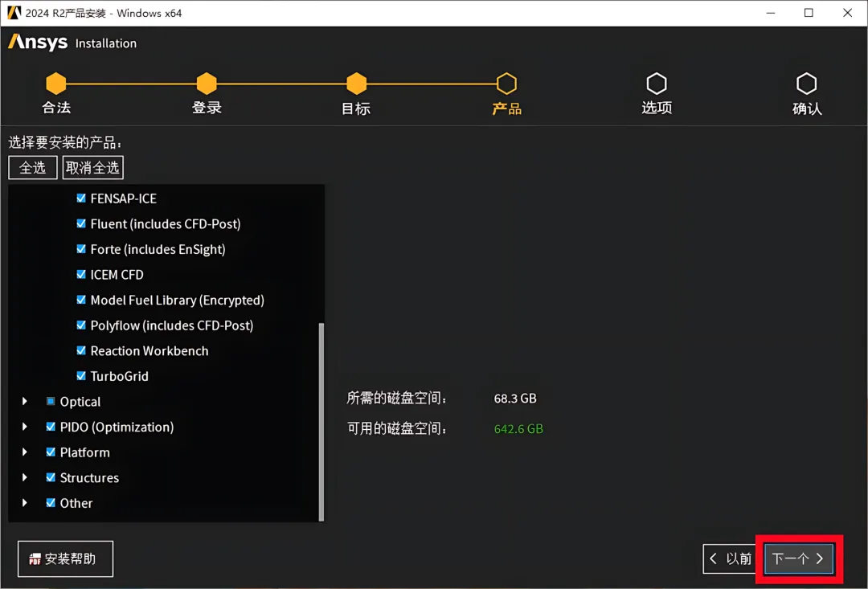Close the installer window
The height and width of the screenshot is (589, 868).
coord(848,13)
